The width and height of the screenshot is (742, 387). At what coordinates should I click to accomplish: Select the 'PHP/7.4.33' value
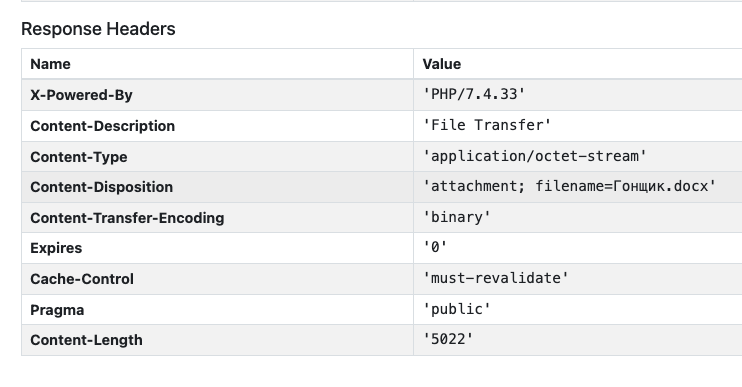[x=474, y=94]
